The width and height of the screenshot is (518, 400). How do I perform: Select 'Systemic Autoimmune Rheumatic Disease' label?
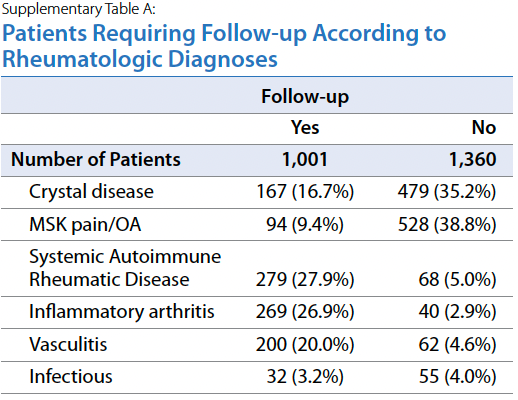(125, 268)
